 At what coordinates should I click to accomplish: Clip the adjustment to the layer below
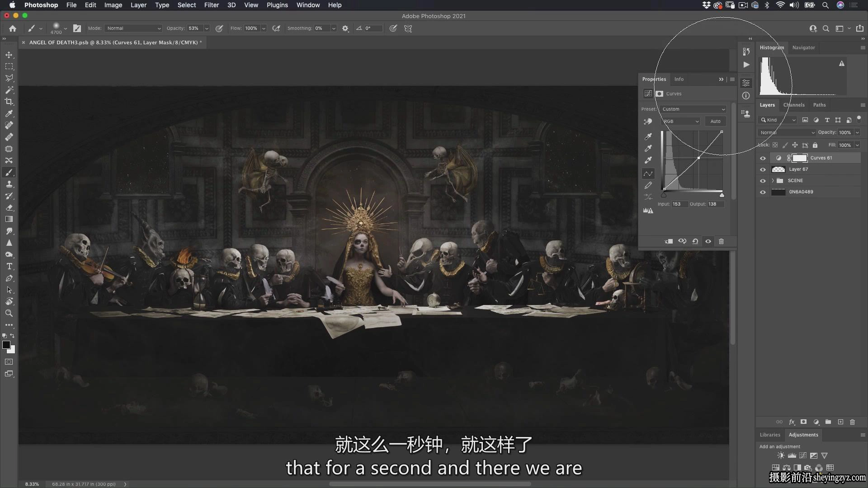pos(669,241)
